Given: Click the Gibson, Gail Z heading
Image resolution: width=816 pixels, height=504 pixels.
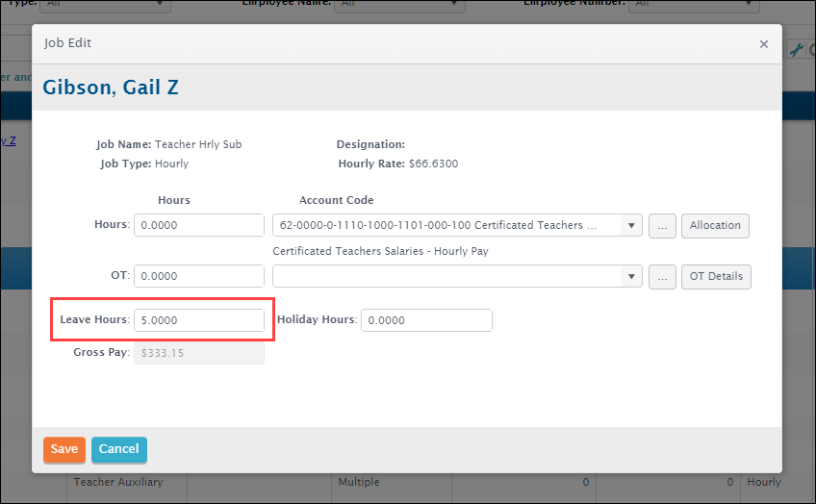Looking at the screenshot, I should coord(111,88).
